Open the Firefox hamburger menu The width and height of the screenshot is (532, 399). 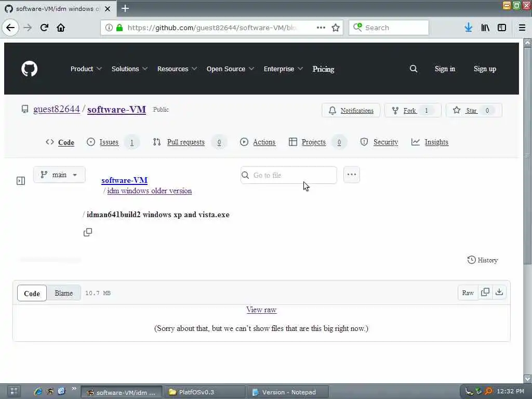[x=522, y=28]
